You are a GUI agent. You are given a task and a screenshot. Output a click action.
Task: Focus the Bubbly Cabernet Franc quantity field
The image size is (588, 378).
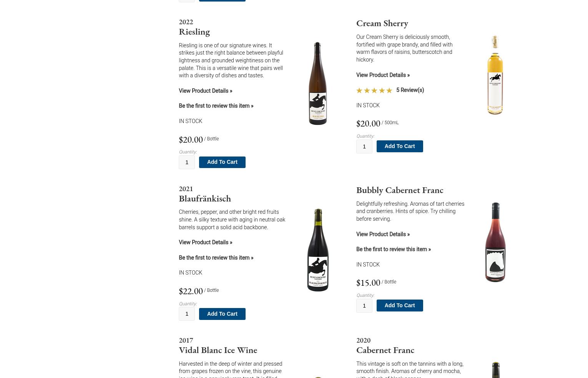coord(364,306)
